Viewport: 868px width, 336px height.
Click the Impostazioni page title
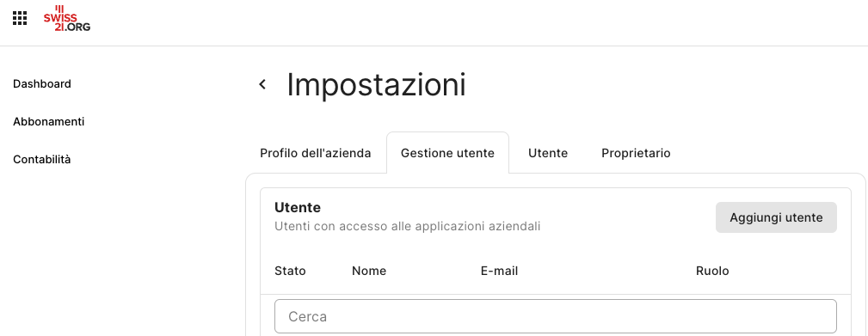coord(377,85)
